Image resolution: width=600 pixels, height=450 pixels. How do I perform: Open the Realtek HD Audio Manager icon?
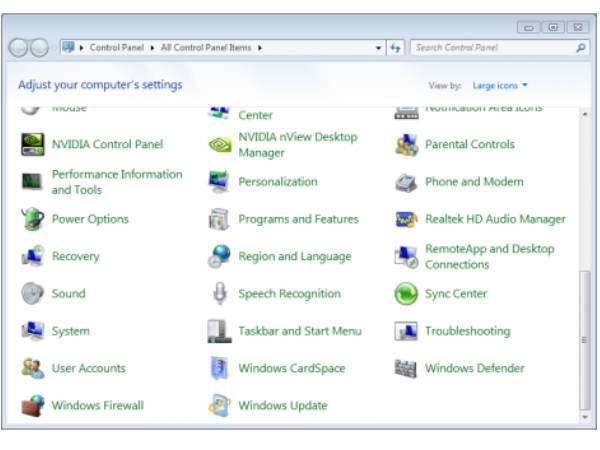(406, 219)
